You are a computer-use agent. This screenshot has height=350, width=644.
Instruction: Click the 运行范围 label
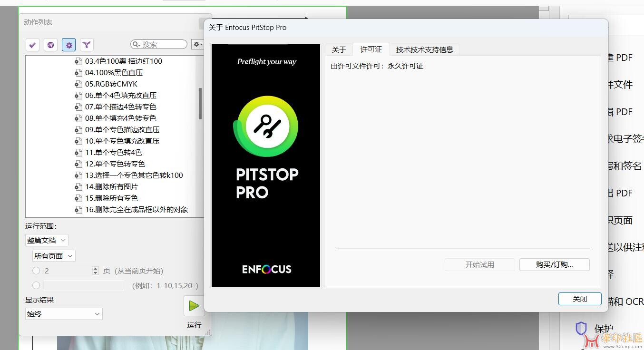tap(41, 226)
